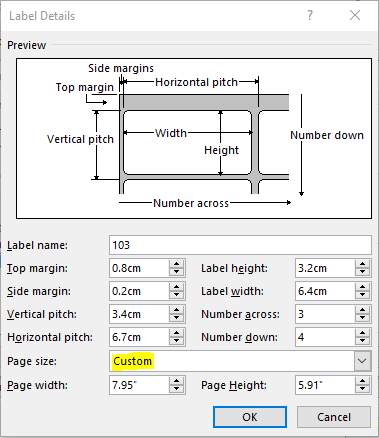Decrease Horizontal pitch spinner value
This screenshot has width=379, height=438.
pos(176,341)
